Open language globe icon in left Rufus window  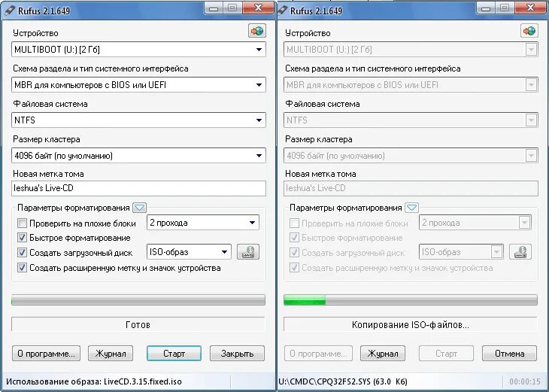256,31
